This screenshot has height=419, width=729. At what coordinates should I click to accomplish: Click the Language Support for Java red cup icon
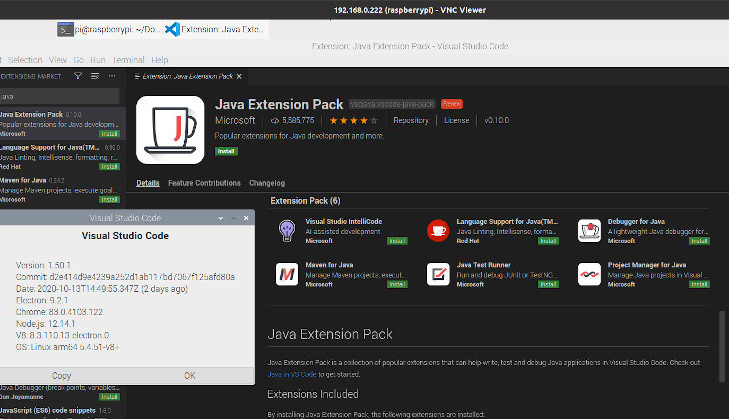tap(438, 231)
